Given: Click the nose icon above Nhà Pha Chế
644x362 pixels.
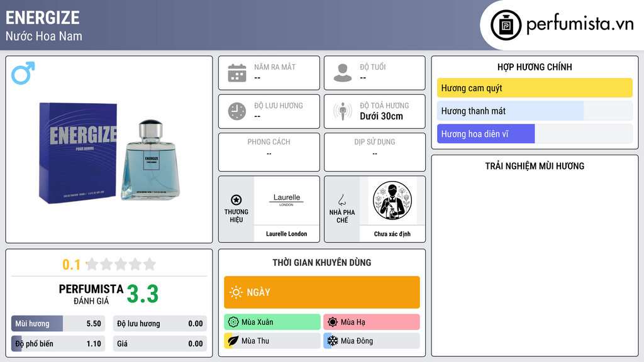Looking at the screenshot, I should [x=341, y=200].
